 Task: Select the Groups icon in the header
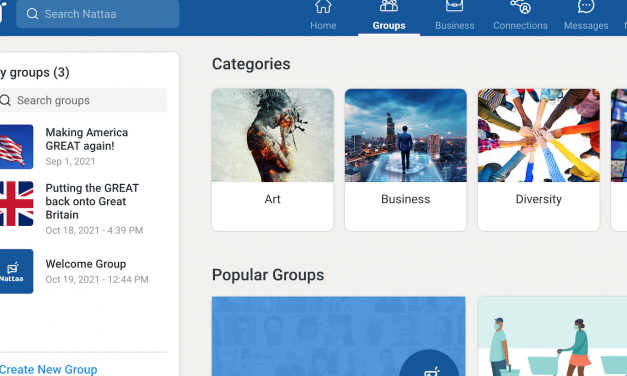point(389,6)
